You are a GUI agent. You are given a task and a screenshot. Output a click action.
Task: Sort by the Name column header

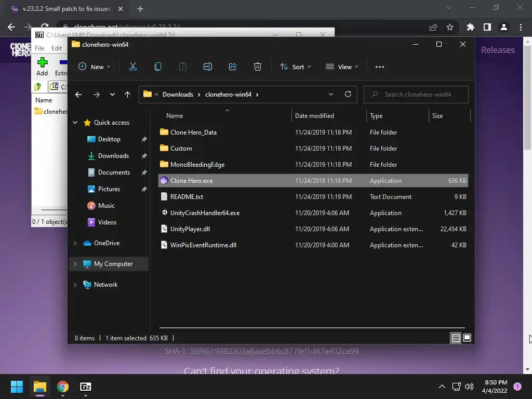[175, 116]
